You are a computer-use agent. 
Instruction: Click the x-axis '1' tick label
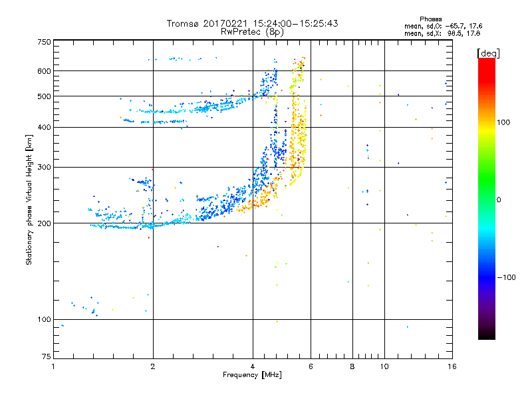pos(53,366)
